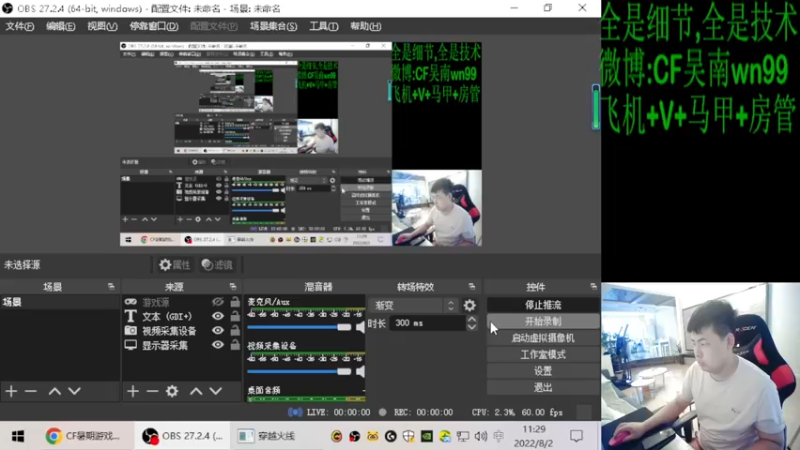
Task: Select 场景 item in scenes list
Action: coord(60,302)
